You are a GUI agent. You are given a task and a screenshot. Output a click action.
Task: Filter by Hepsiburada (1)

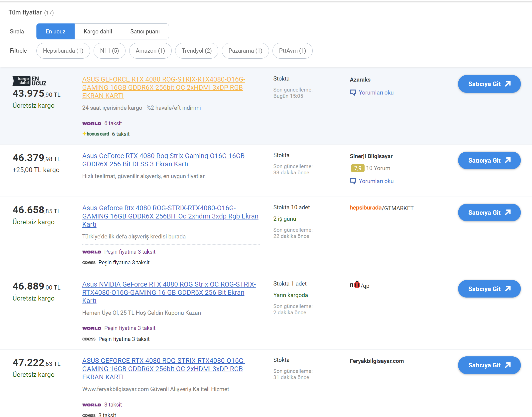click(63, 51)
